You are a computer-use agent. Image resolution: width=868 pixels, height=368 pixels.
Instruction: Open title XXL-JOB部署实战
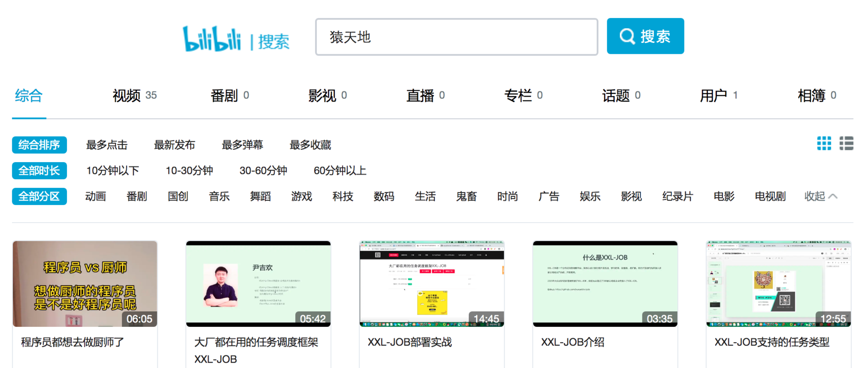tap(410, 342)
